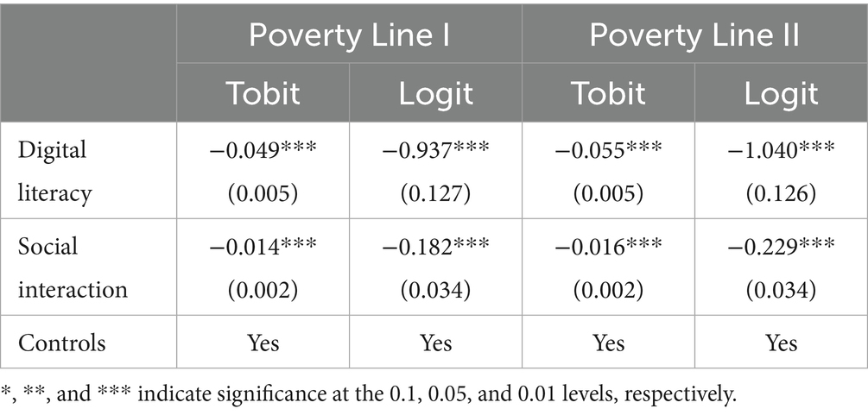
Task: Select the Tobit subheader under Poverty Line I
Action: pos(263,92)
